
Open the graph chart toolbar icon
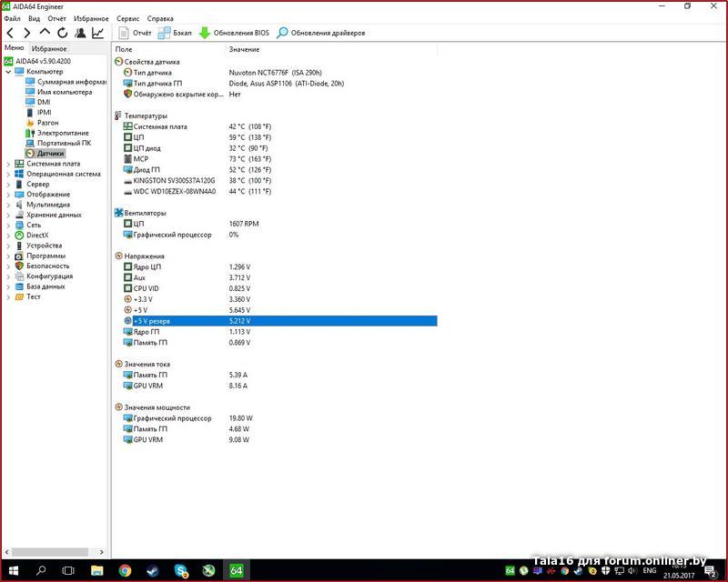(97, 33)
